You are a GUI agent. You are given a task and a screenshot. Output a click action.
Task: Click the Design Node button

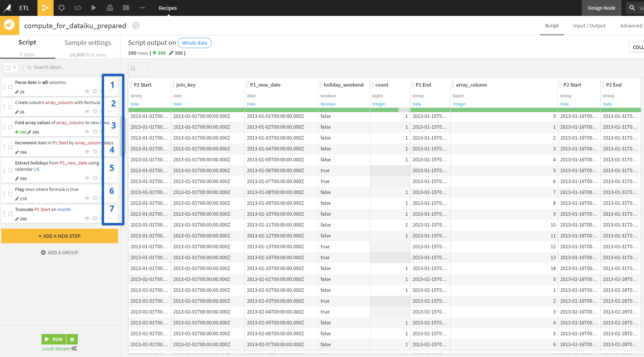601,8
